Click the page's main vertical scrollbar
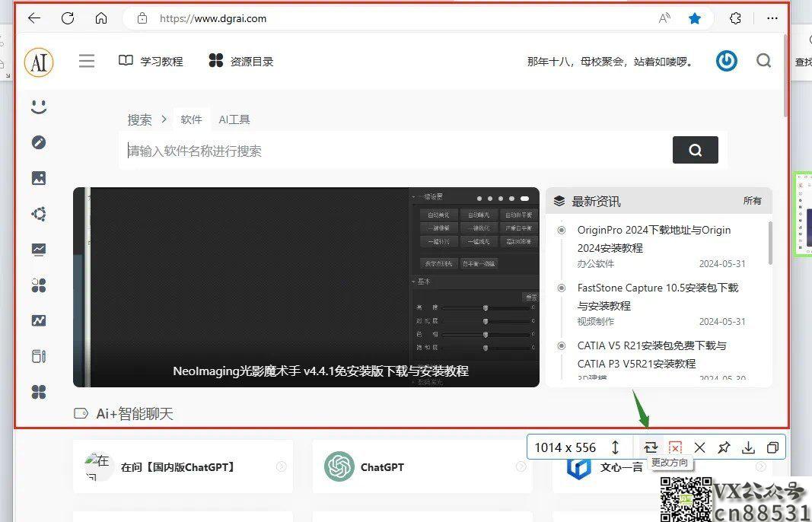 click(x=785, y=77)
